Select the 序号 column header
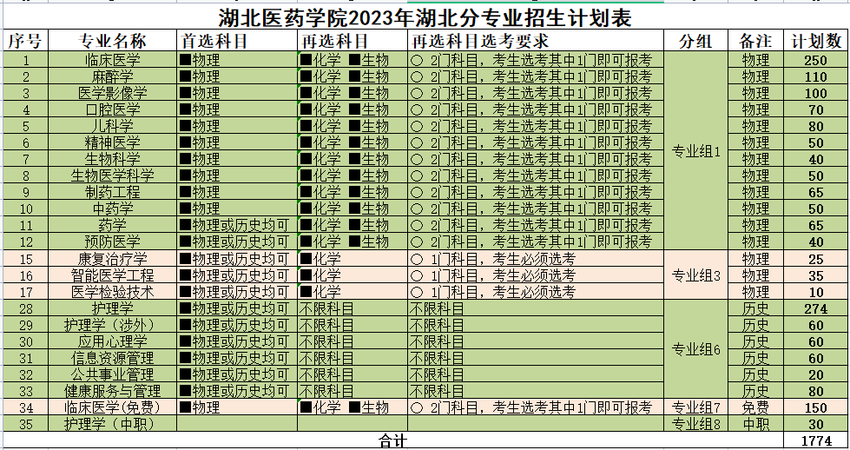The height and width of the screenshot is (450, 850). 25,41
